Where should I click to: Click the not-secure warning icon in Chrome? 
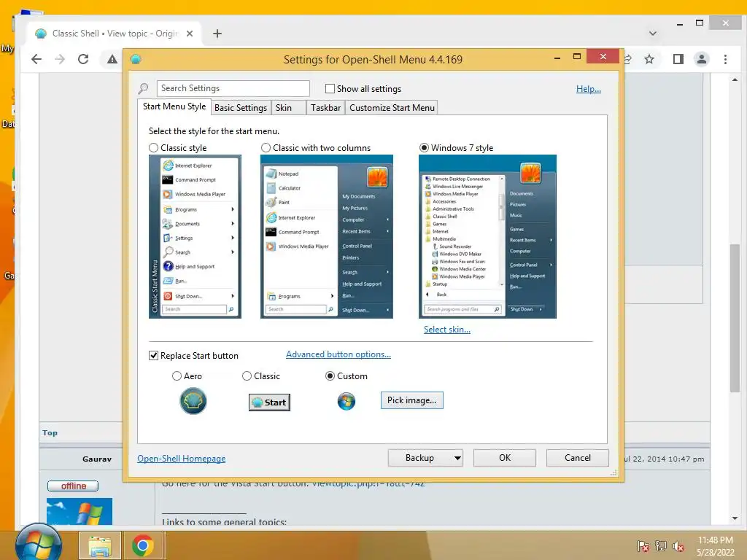(112, 59)
